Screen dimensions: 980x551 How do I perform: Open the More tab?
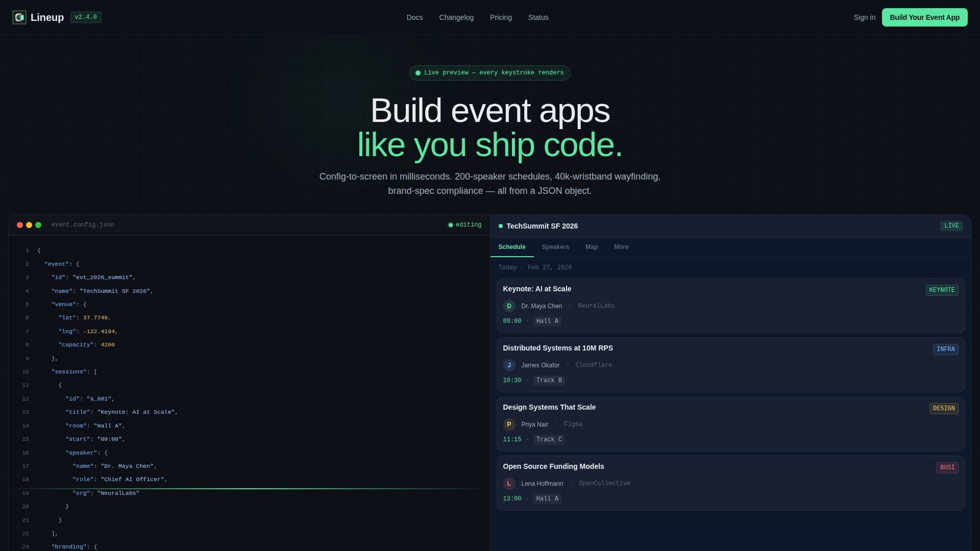(621, 247)
